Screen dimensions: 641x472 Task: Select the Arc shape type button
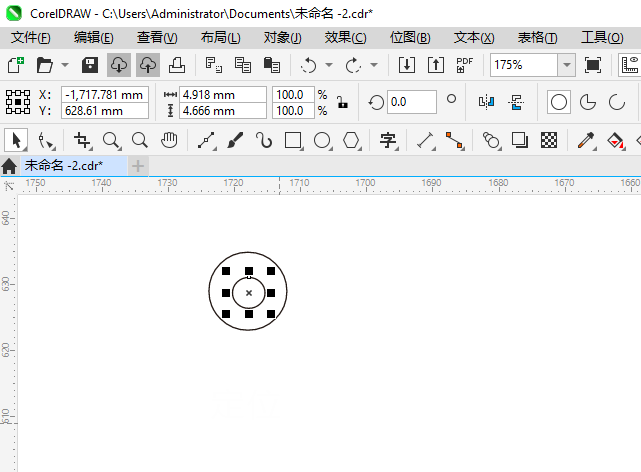coord(616,102)
